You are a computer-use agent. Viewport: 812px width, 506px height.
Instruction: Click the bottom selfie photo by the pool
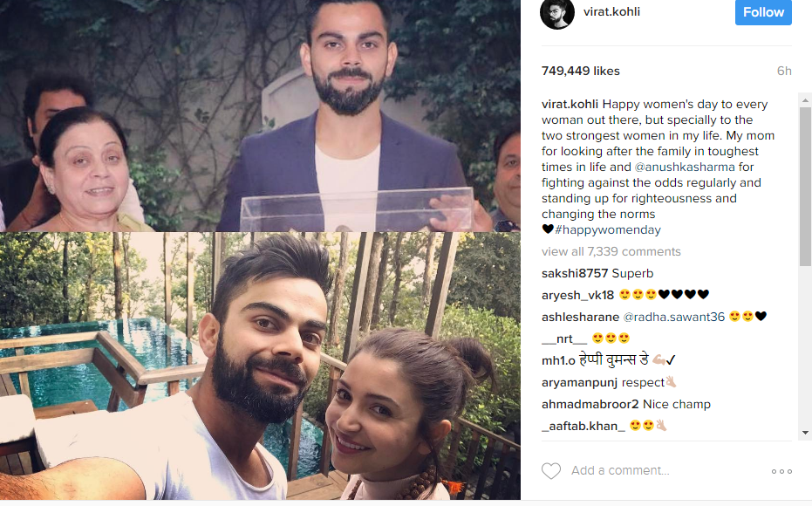coord(260,366)
